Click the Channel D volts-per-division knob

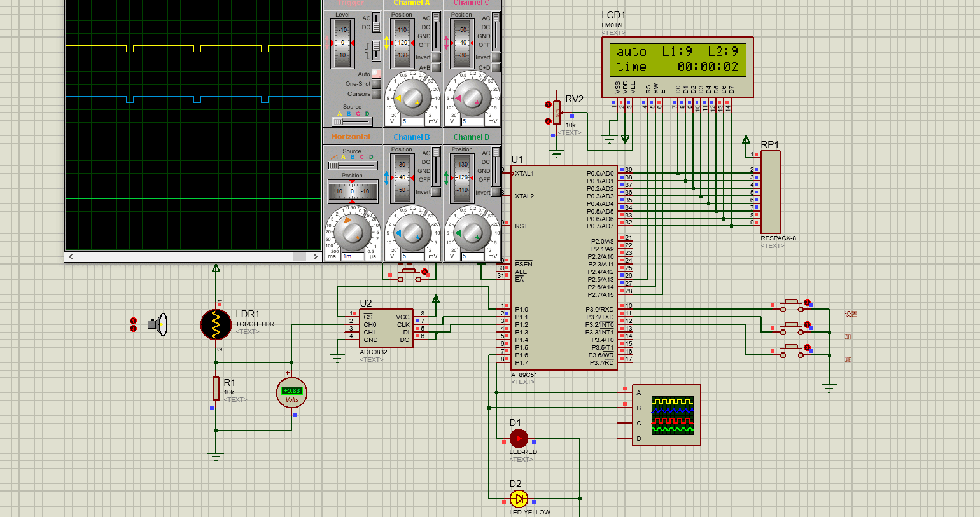472,233
